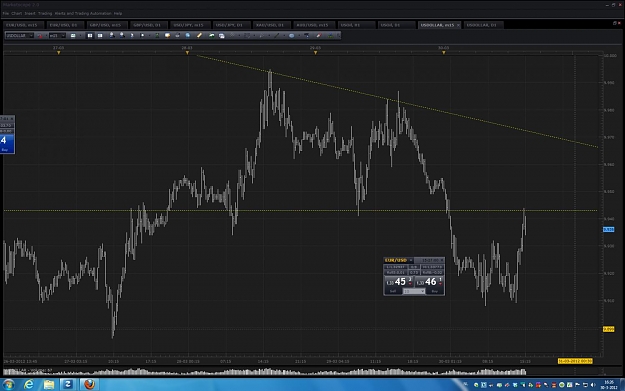This screenshot has height=391, width=625.
Task: Launch Internet Explorer from the taskbar
Action: 29,384
